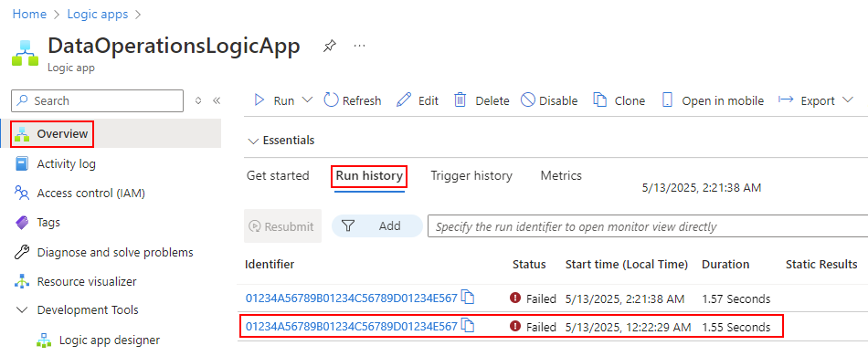Image resolution: width=868 pixels, height=356 pixels.
Task: Open the Logic apps breadcrumb link
Action: 98,14
